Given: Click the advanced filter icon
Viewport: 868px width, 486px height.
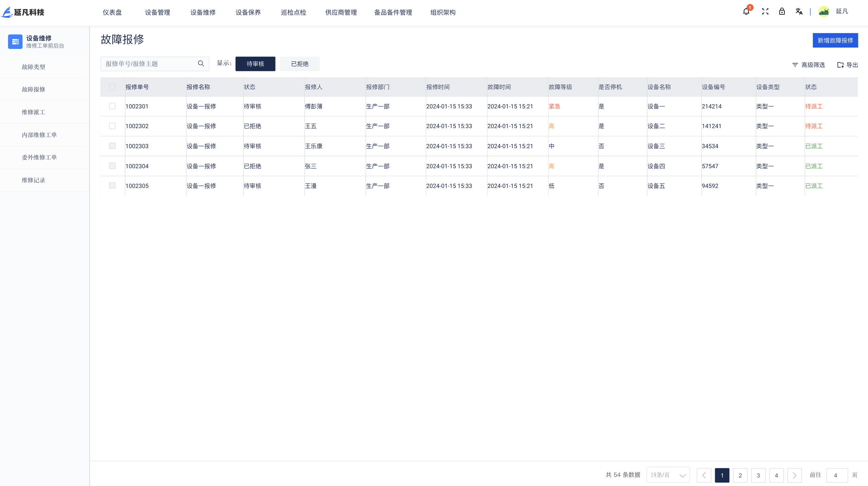Looking at the screenshot, I should point(795,65).
